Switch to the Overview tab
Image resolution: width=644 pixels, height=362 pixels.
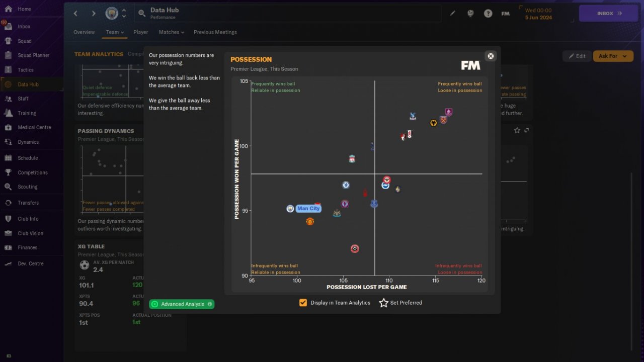click(84, 32)
